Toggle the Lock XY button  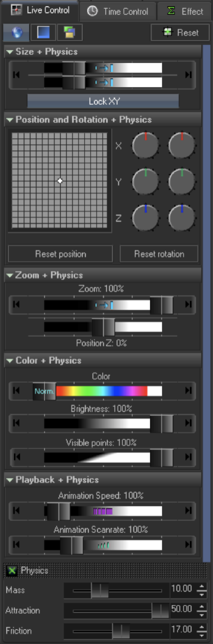[103, 101]
